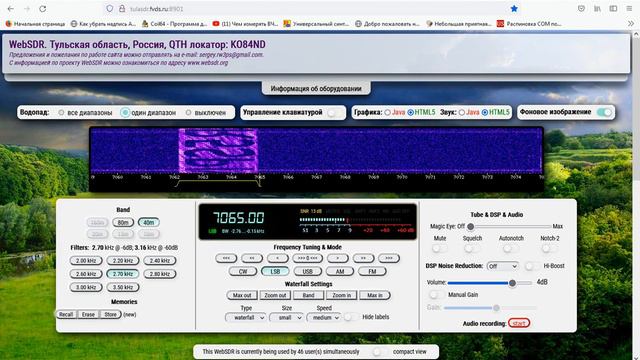This screenshot has width=640, height=360.
Task: Select 'все диапазоны' waterfall option
Action: (61, 112)
